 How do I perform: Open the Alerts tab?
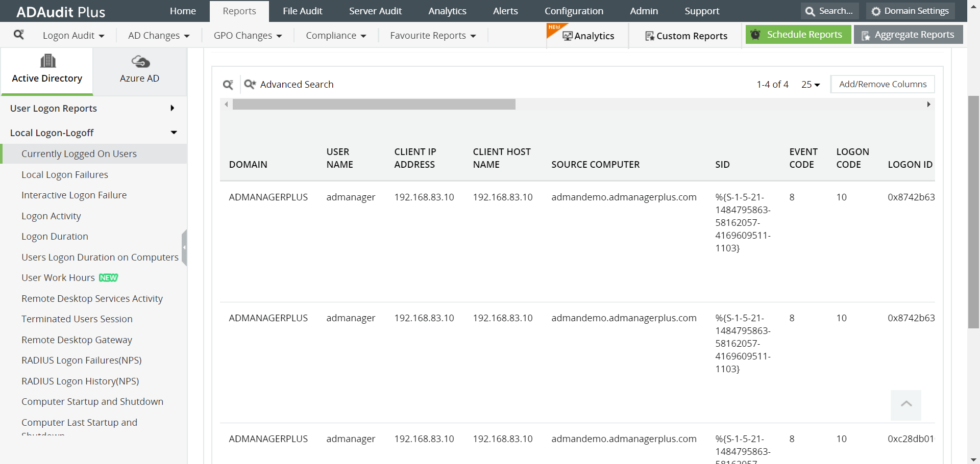pos(505,11)
